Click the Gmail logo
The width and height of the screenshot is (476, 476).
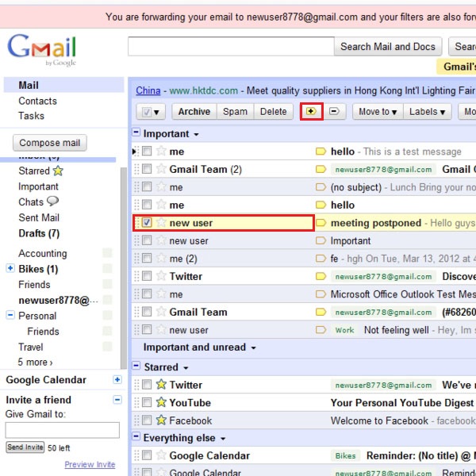pos(42,49)
